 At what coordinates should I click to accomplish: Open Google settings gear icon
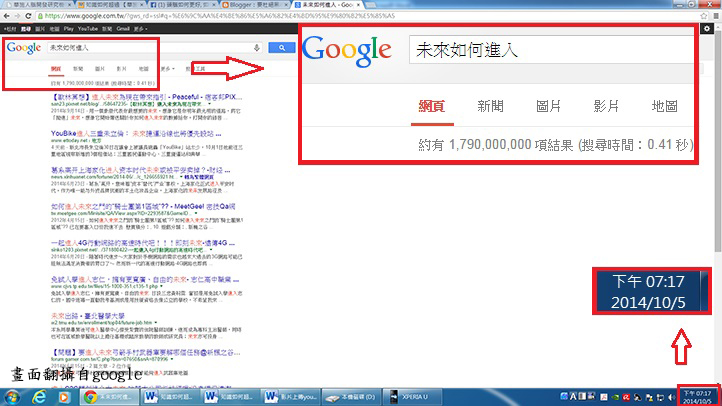coord(707,29)
